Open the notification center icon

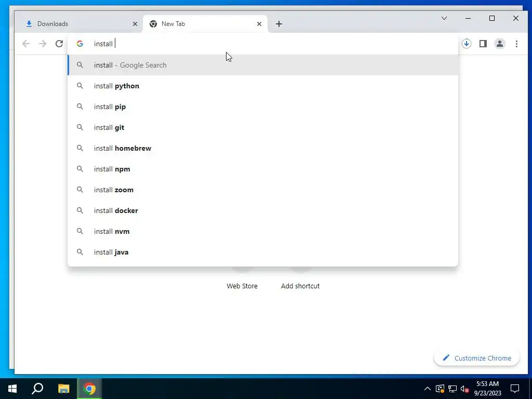[x=515, y=389]
